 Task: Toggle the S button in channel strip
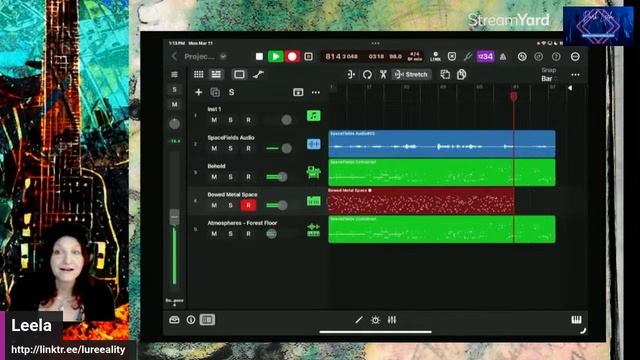click(174, 90)
